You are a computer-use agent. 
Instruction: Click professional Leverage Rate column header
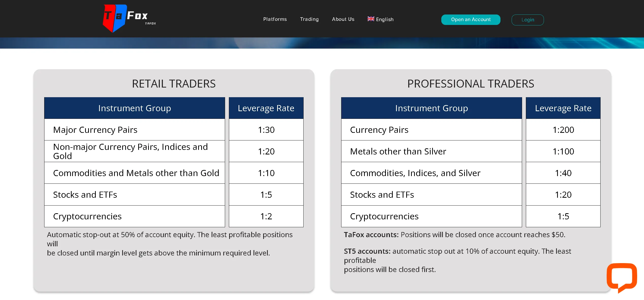pyautogui.click(x=563, y=108)
